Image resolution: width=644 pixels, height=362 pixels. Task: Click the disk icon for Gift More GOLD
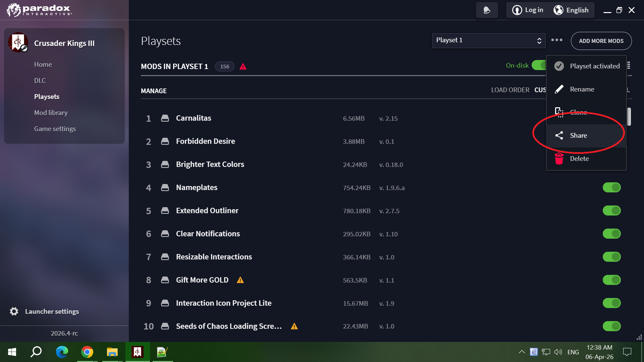[x=165, y=280]
